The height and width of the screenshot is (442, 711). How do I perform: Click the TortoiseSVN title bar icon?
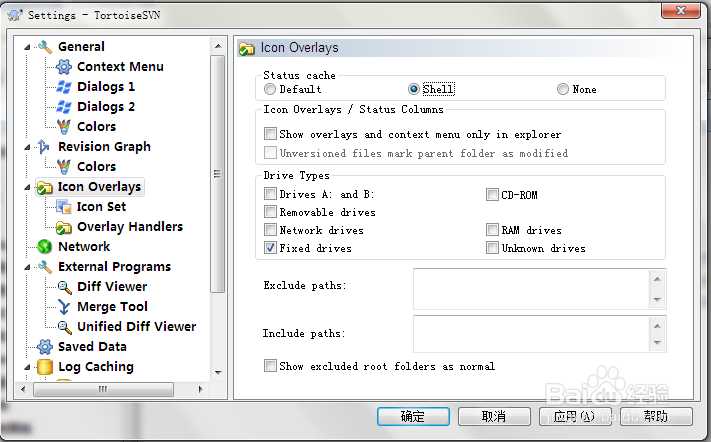tap(15, 15)
